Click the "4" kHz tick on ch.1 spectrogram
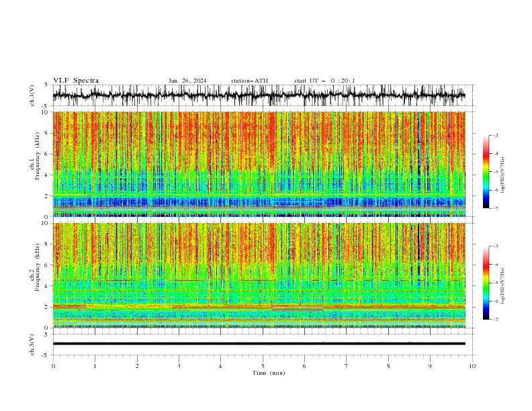 coord(47,175)
